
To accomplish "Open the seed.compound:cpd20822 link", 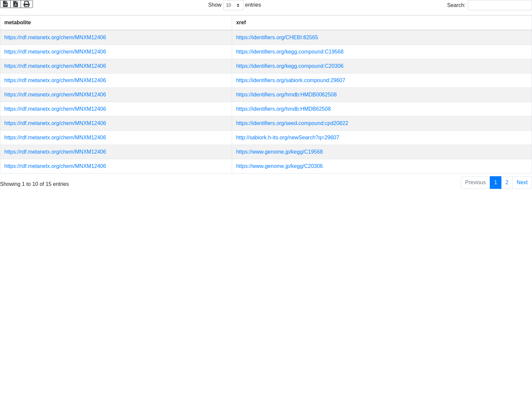I will point(292,123).
